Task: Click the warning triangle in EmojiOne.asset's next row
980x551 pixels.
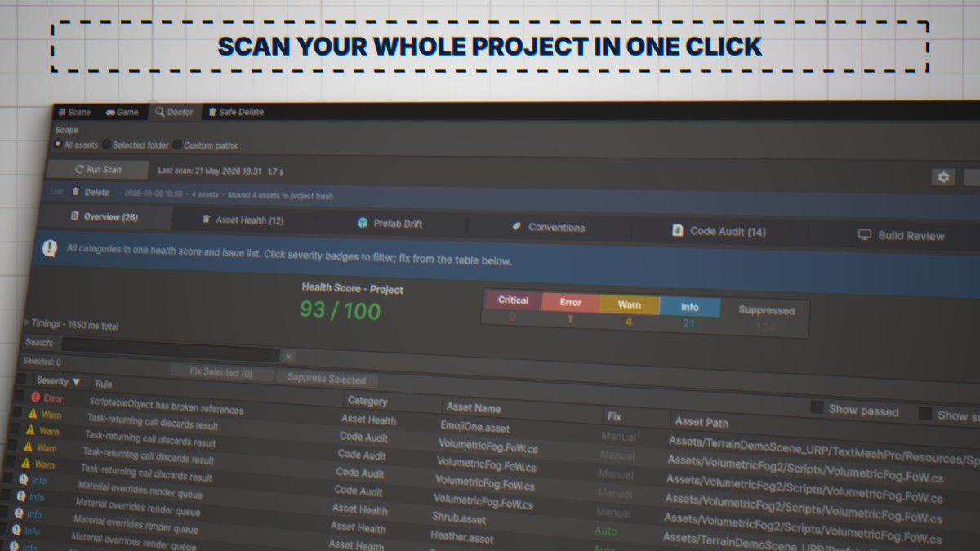Action: [x=31, y=413]
